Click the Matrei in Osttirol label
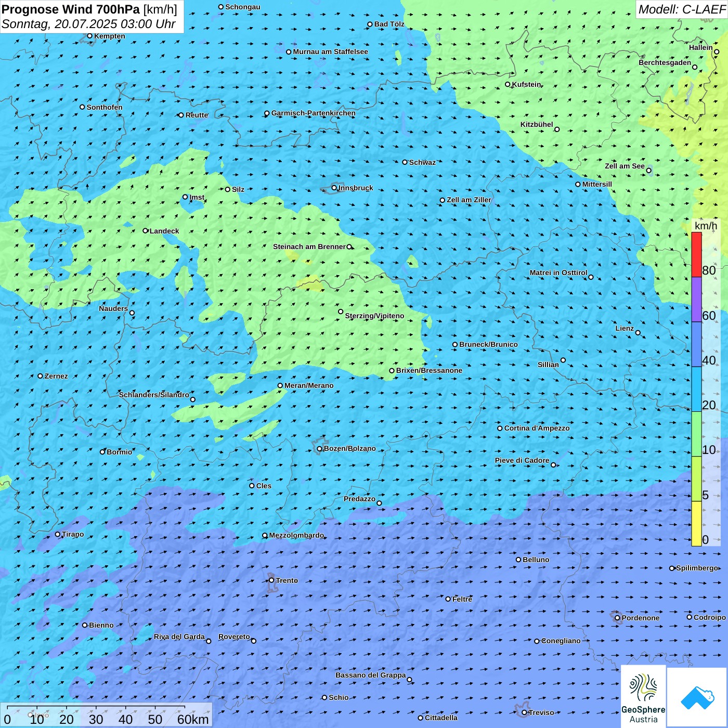 [558, 272]
